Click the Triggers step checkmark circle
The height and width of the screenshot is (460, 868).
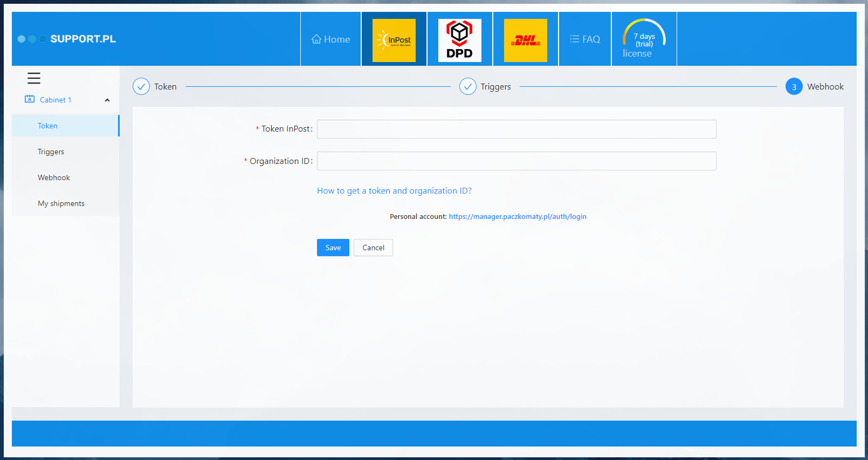click(468, 86)
